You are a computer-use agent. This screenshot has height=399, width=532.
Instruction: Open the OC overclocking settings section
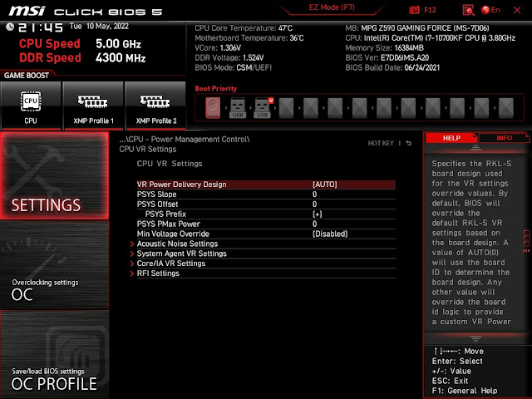[54, 265]
